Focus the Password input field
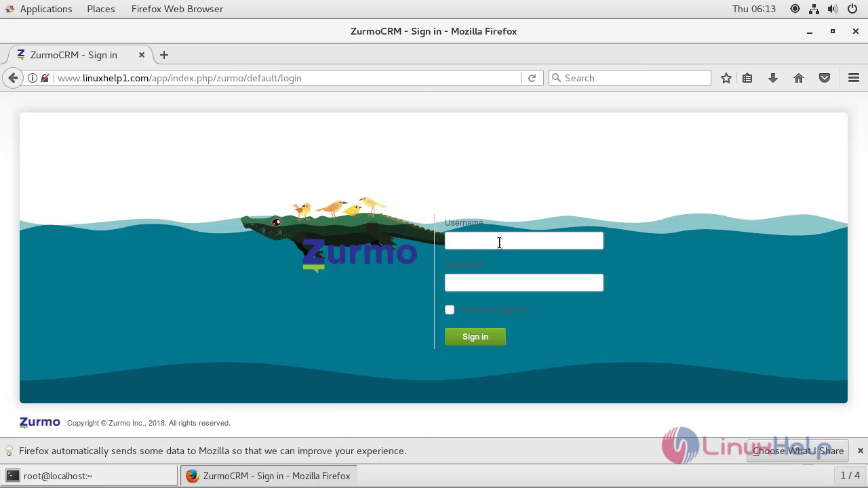This screenshot has height=488, width=868. click(524, 283)
